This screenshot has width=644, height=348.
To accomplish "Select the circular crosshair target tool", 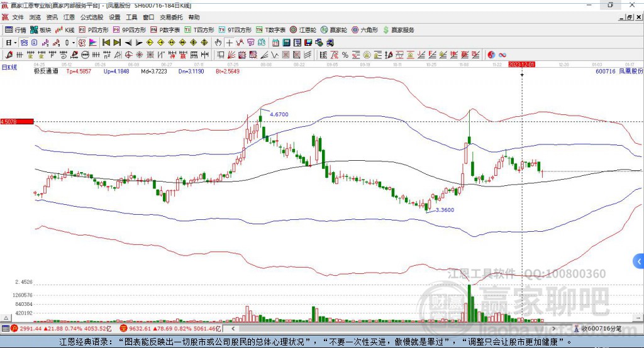I will click(128, 55).
